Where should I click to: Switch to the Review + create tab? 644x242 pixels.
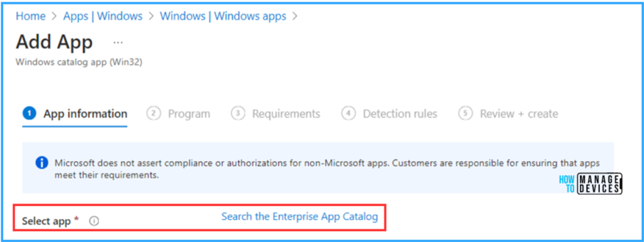(508, 114)
